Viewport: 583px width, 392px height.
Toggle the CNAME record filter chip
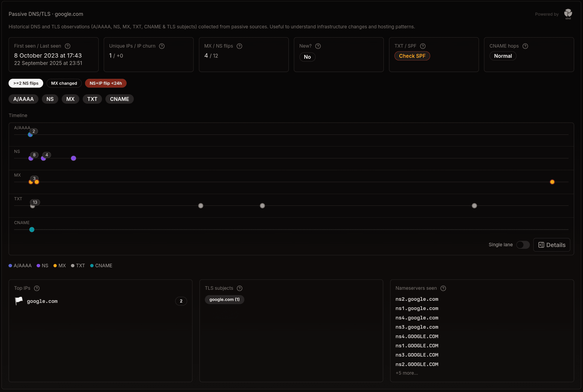120,99
